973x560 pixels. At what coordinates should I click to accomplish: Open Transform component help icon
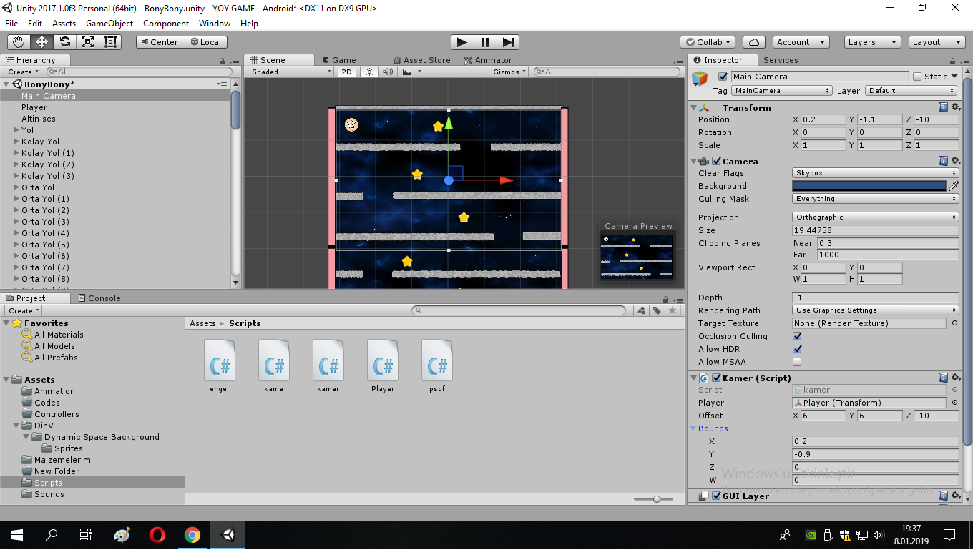click(943, 107)
